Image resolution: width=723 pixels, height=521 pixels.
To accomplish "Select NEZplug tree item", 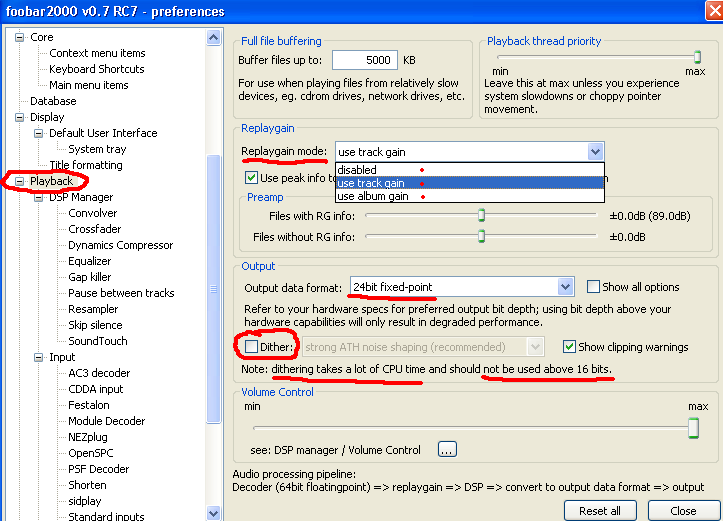I will (x=88, y=437).
